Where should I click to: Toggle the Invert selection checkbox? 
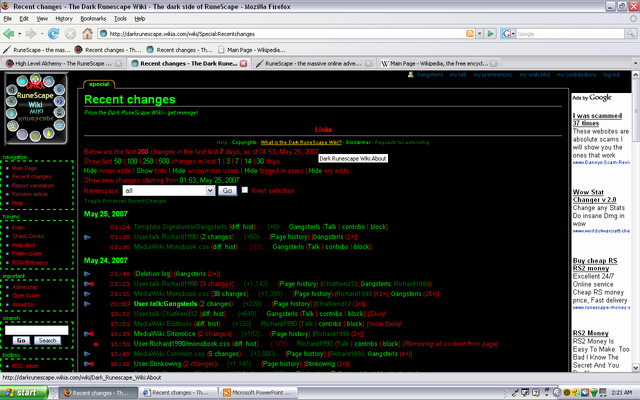point(244,190)
